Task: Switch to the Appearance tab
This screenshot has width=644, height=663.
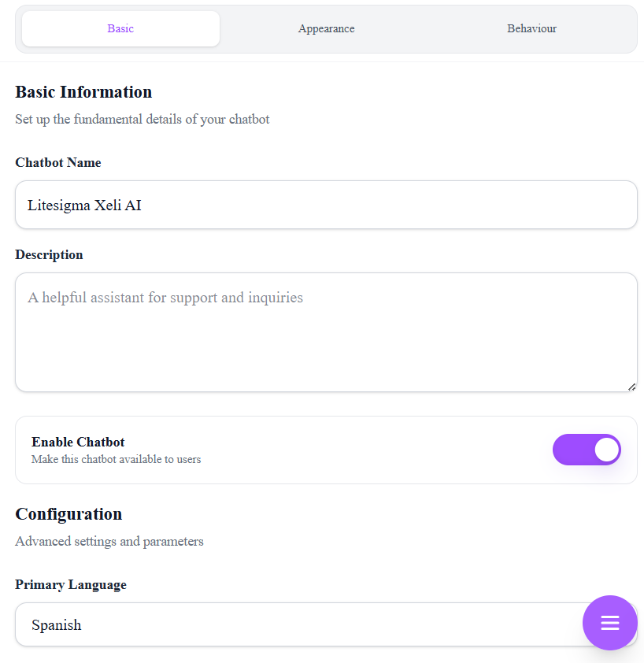Action: coord(326,28)
